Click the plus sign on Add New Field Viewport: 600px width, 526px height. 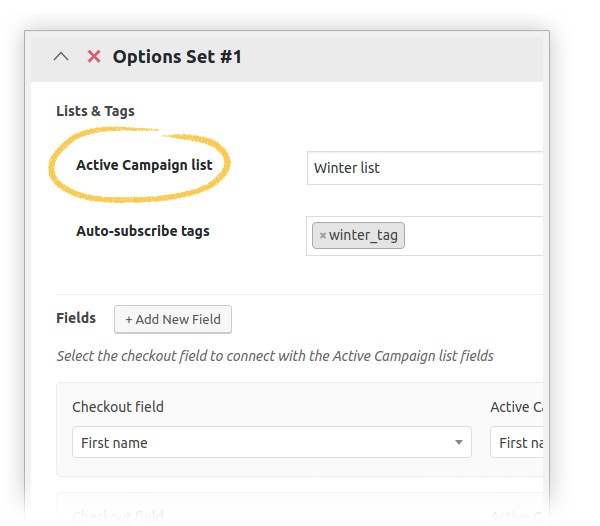pyautogui.click(x=129, y=319)
